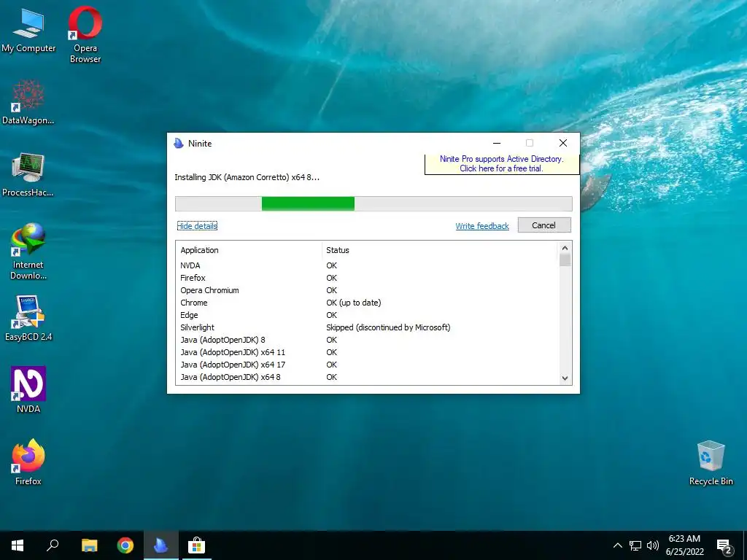This screenshot has height=560, width=747.
Task: Select the Chrome row in list
Action: pos(367,303)
